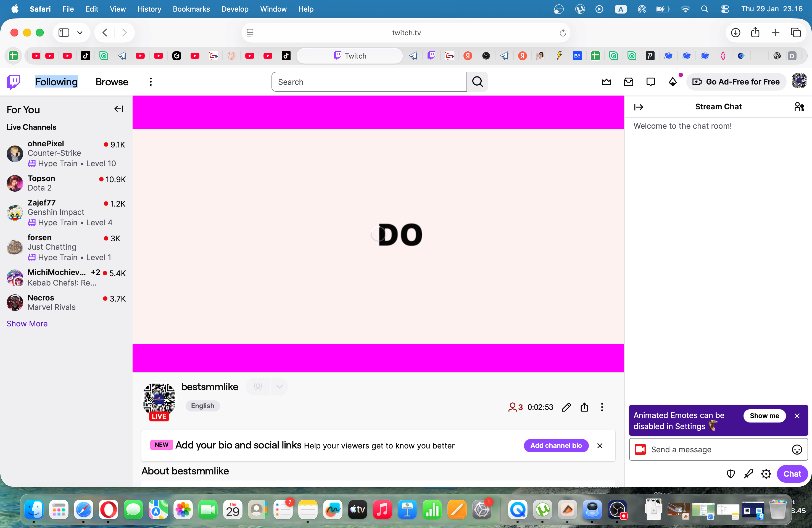Open chat settings gear icon
The image size is (812, 528).
tap(766, 474)
